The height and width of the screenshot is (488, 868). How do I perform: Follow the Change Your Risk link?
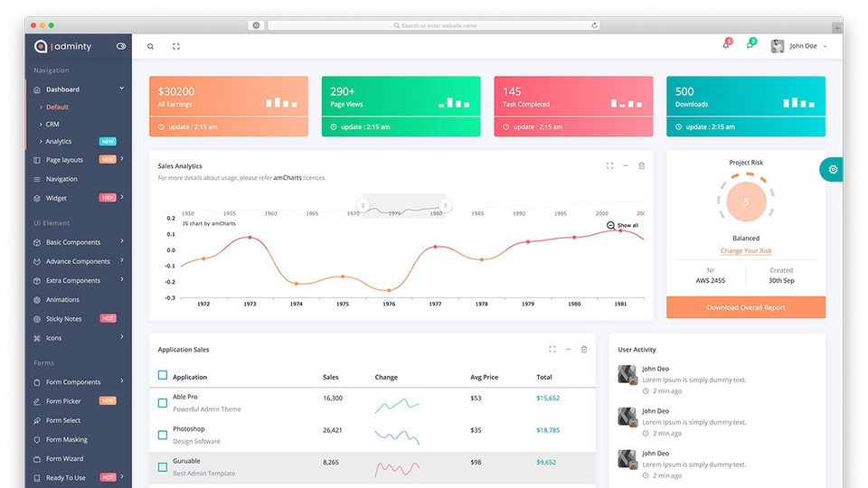pyautogui.click(x=746, y=250)
